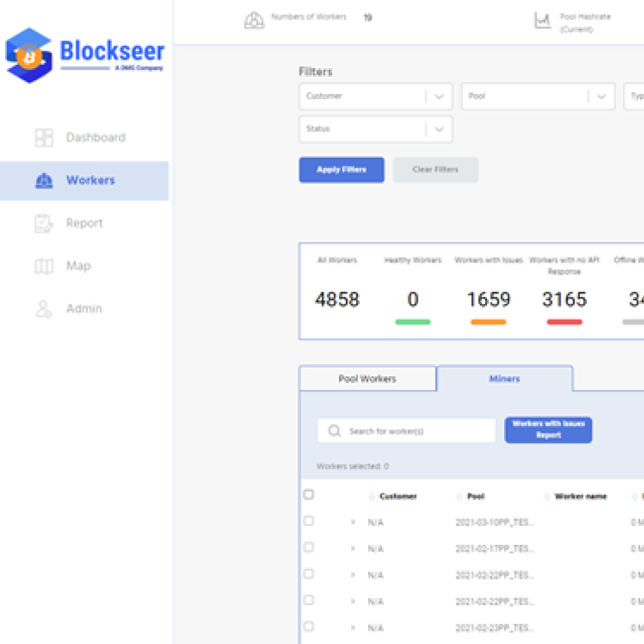Image resolution: width=644 pixels, height=644 pixels.
Task: Click the Map icon in sidebar
Action: (x=44, y=266)
